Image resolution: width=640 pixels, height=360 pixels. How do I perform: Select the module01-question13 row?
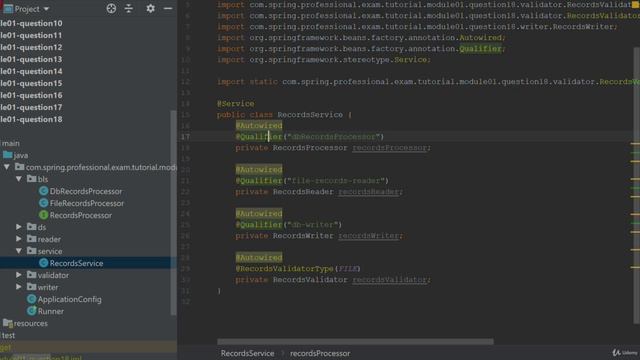31,59
